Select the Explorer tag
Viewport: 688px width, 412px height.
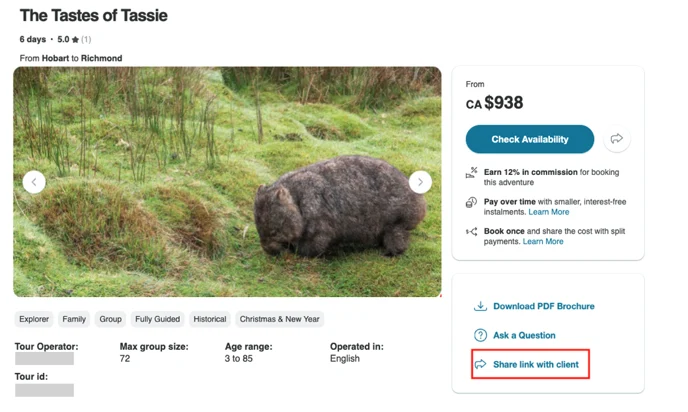pyautogui.click(x=34, y=319)
